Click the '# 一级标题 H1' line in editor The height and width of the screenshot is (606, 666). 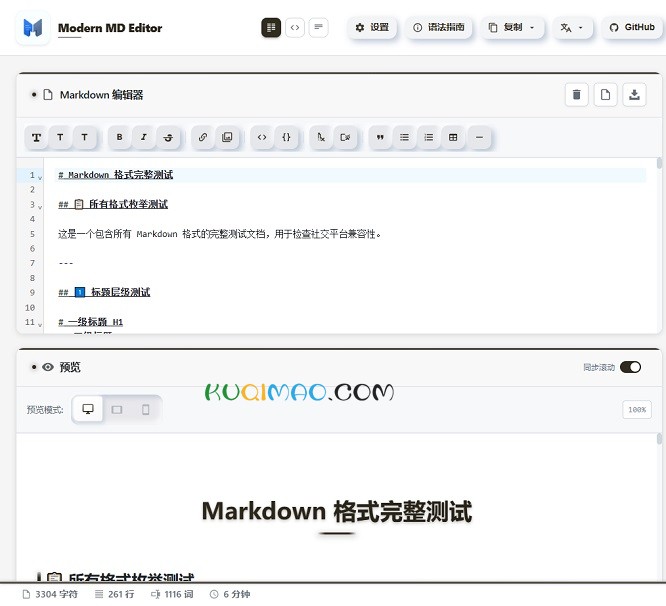click(90, 322)
